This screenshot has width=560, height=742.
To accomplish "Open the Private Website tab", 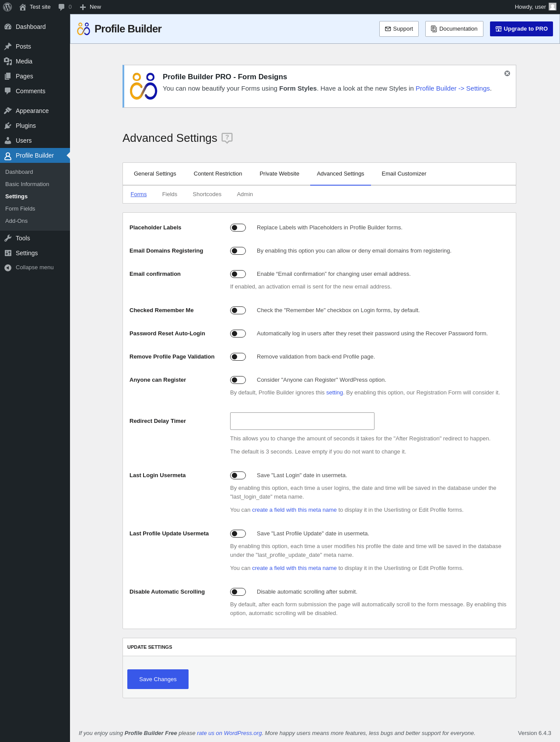I will [280, 174].
